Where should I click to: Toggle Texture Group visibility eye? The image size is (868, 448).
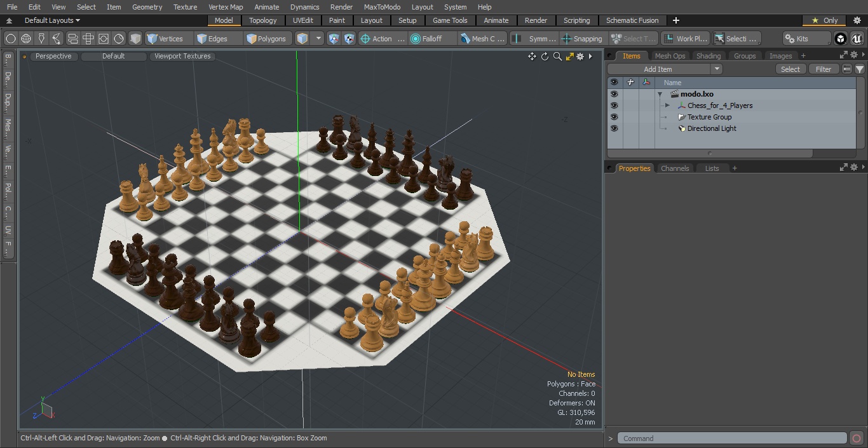614,117
